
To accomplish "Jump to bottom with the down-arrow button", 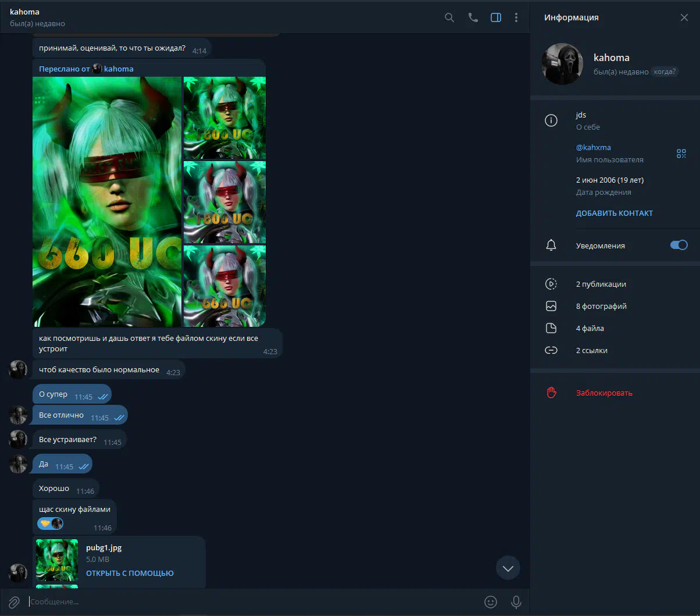I will click(508, 568).
